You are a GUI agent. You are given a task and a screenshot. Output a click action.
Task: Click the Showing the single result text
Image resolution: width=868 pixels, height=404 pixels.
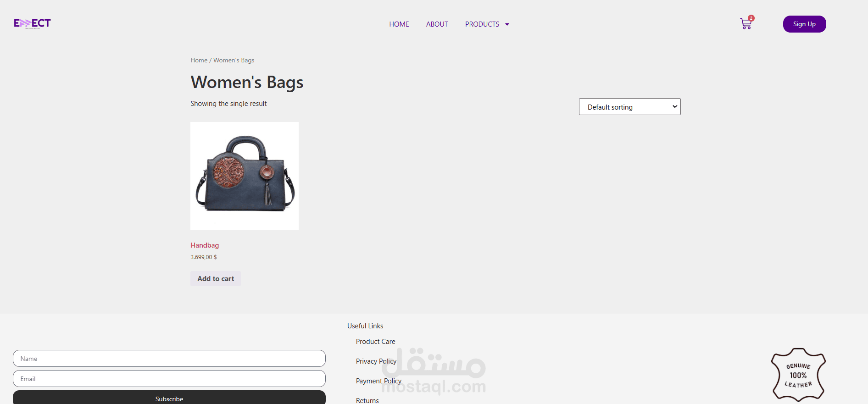click(228, 104)
